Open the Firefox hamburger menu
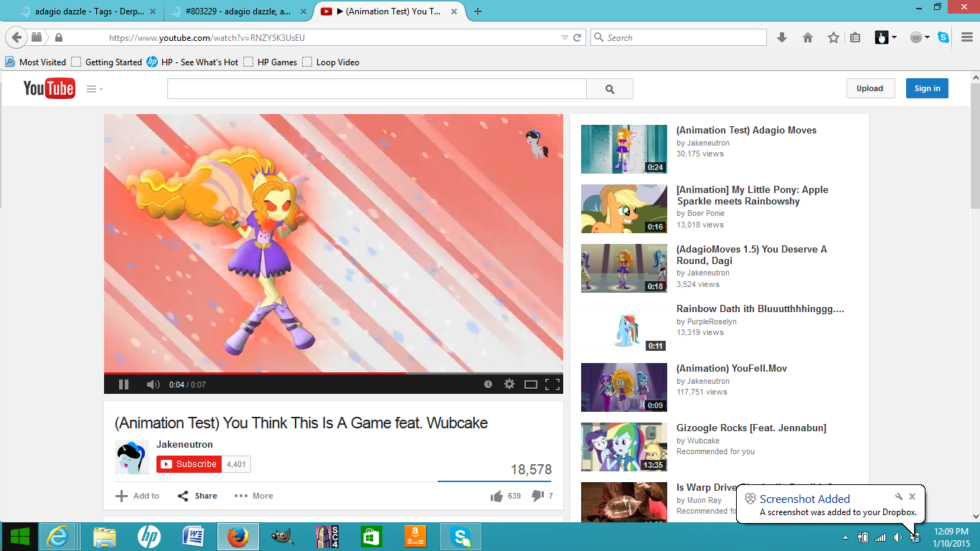The width and height of the screenshot is (980, 551). (966, 38)
